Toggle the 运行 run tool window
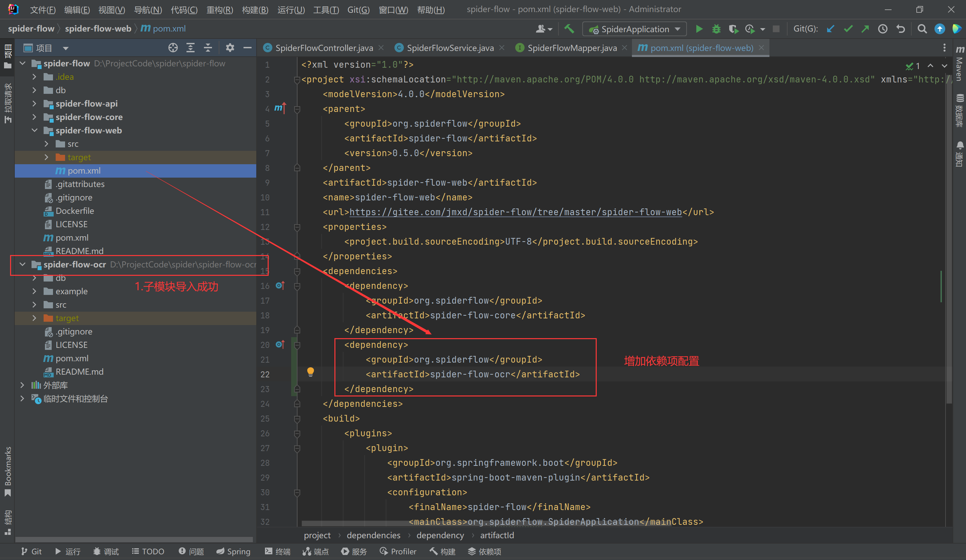Screen dimensions: 966x560 [68, 551]
